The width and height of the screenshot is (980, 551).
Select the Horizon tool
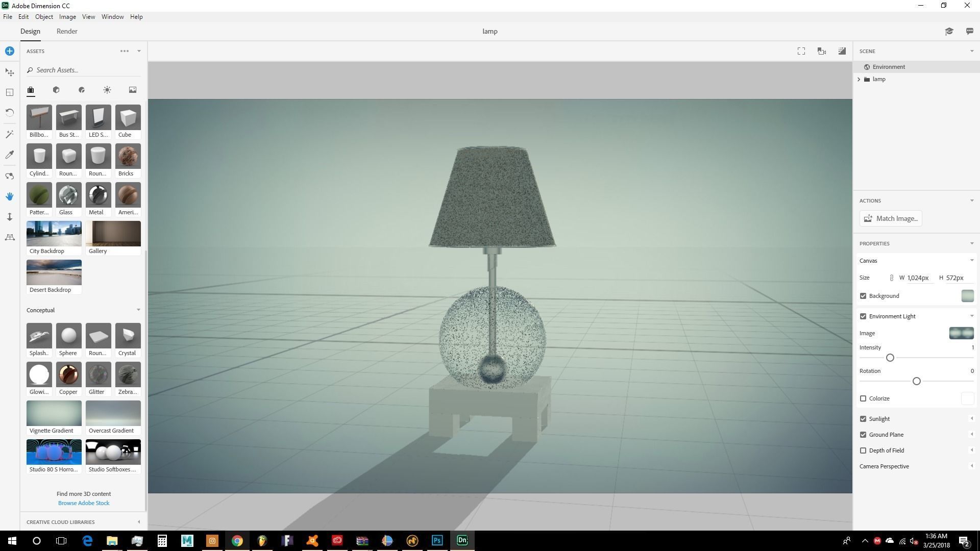tap(10, 237)
